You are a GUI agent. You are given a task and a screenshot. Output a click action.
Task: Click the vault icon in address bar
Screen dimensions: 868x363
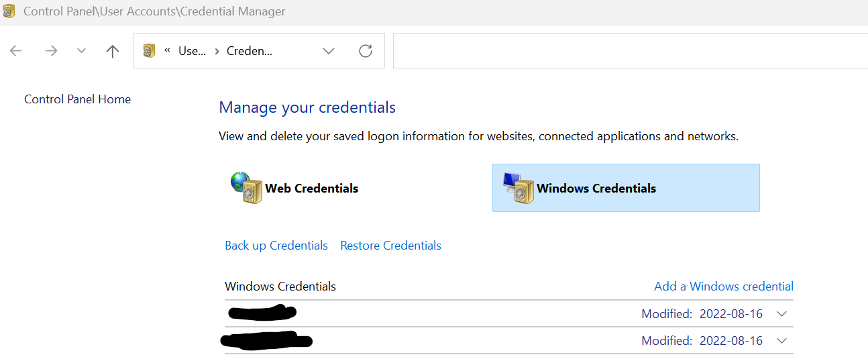click(x=150, y=51)
